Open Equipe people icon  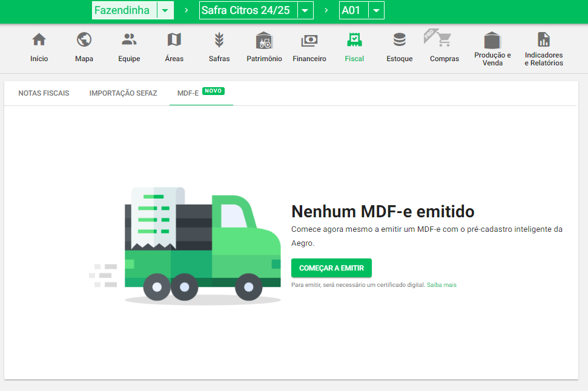tap(129, 41)
